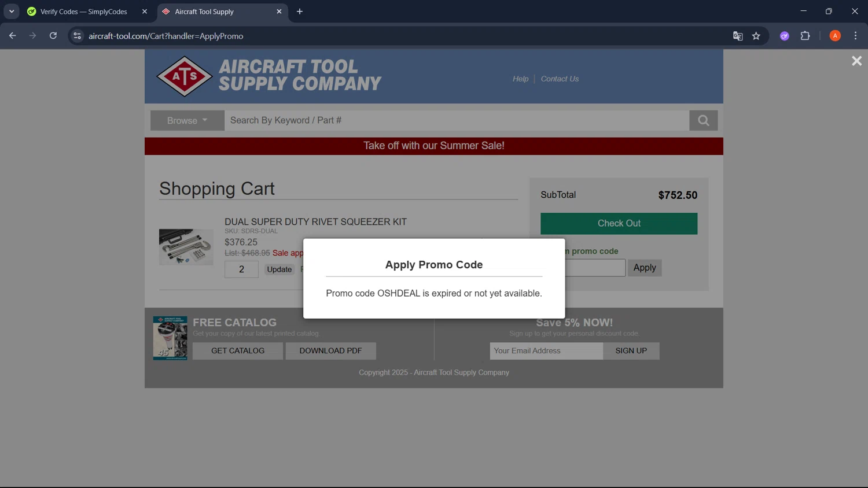Focus the Search By Keyword field
The image size is (868, 488).
(x=457, y=120)
